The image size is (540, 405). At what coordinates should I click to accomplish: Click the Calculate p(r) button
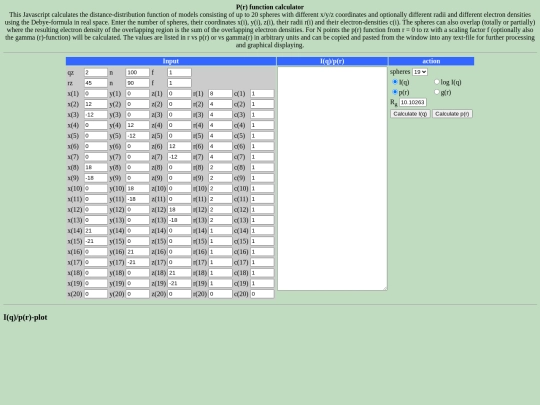coord(452,114)
